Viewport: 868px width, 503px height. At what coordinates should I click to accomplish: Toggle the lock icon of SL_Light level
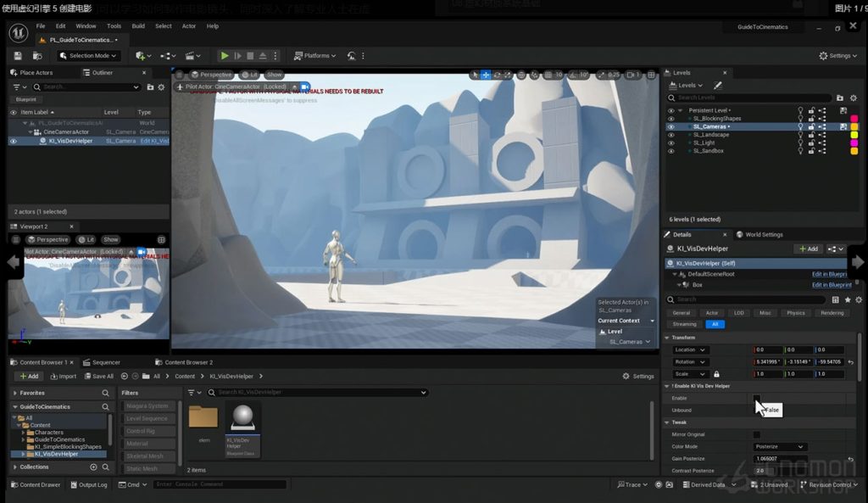[811, 143]
